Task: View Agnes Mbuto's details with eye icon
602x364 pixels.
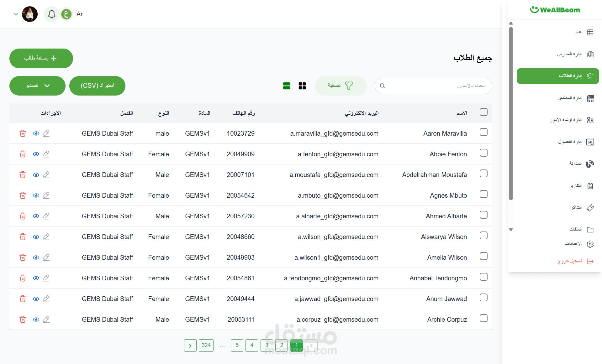Action: point(36,195)
